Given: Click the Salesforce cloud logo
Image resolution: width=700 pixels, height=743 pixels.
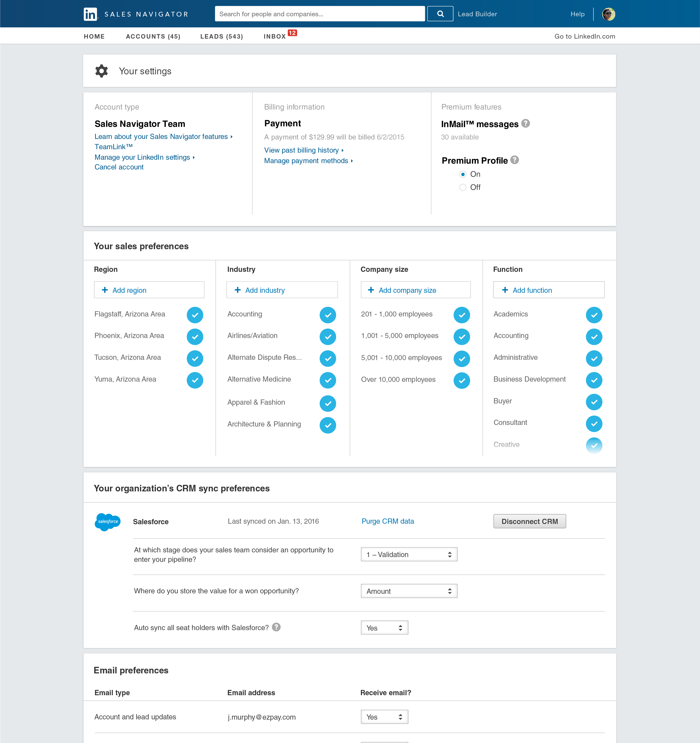Looking at the screenshot, I should pyautogui.click(x=108, y=522).
